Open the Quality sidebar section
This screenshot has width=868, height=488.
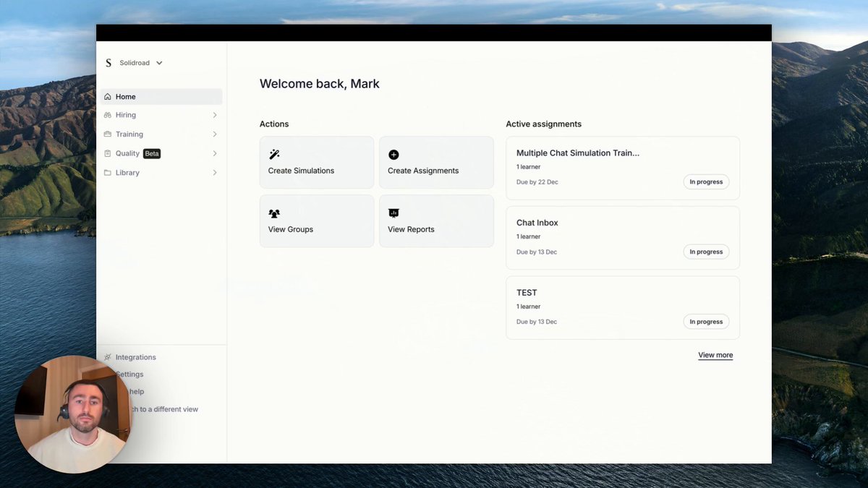click(161, 153)
